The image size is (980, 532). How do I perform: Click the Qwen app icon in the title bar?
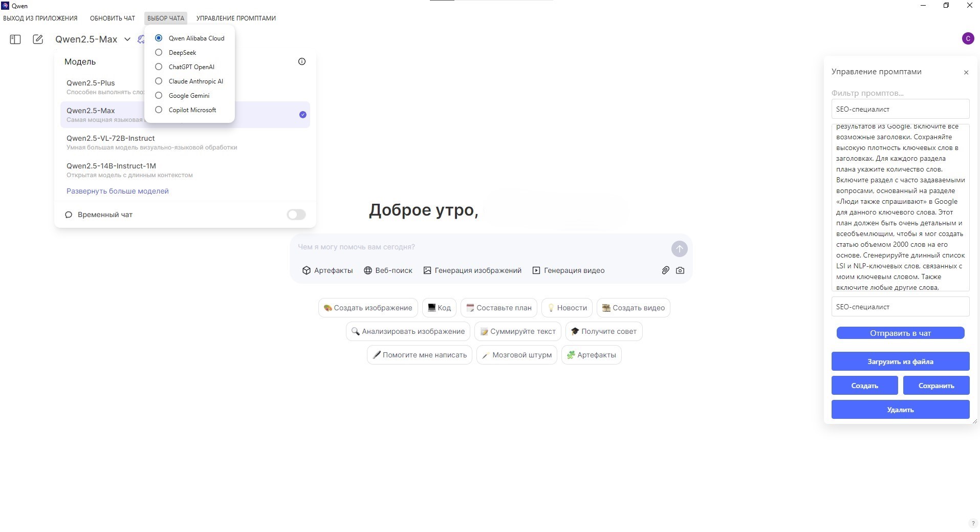coord(5,6)
